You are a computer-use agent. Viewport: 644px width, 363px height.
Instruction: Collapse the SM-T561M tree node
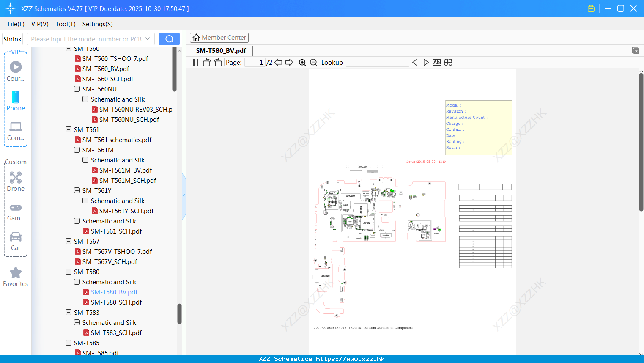point(77,150)
